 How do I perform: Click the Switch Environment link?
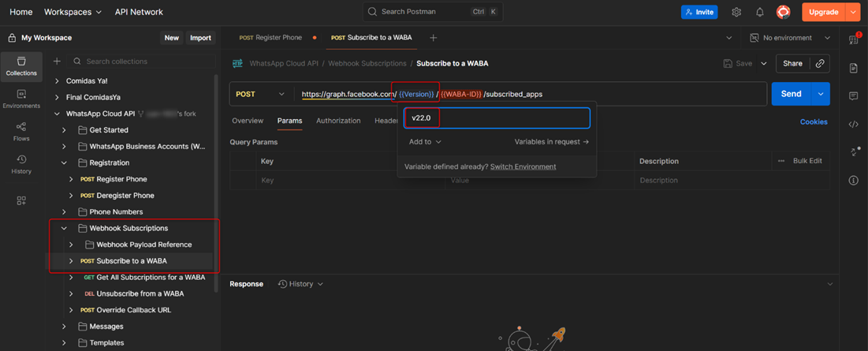point(523,166)
